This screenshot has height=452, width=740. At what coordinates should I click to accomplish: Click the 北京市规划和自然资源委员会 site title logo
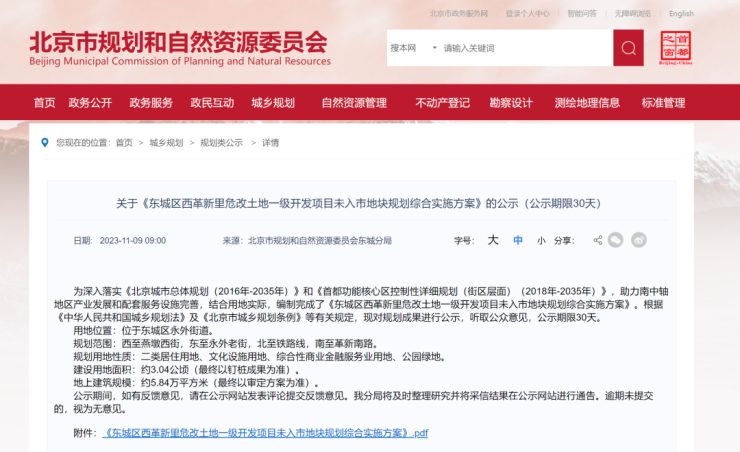[180, 48]
